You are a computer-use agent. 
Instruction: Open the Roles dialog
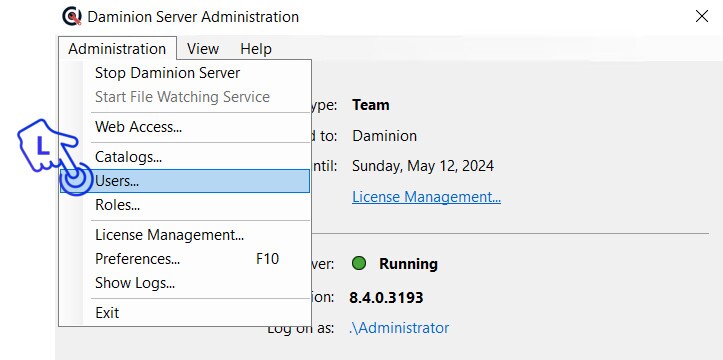click(185, 205)
